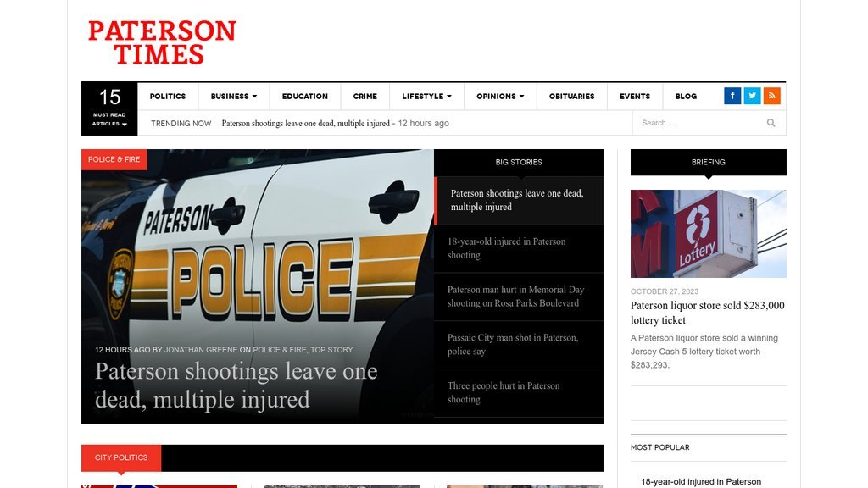Screen dimensions: 868x488
Task: Expand the Business menu dropdown
Action: (234, 97)
